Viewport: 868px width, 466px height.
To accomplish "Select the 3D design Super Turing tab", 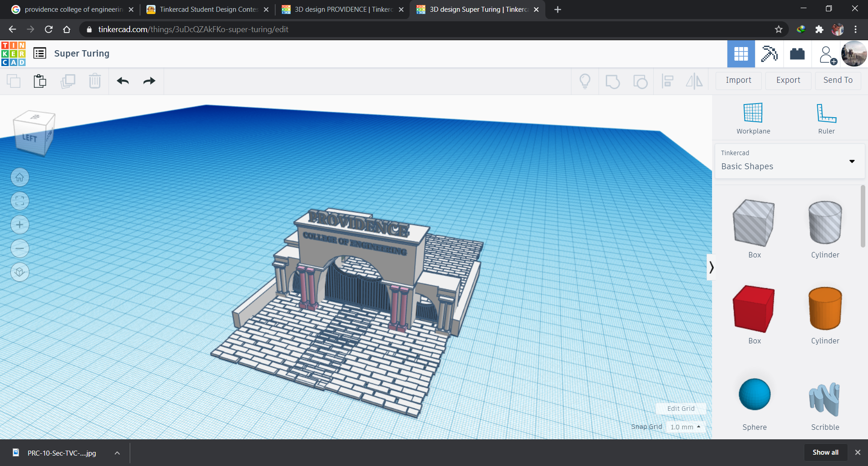I will pos(476,10).
